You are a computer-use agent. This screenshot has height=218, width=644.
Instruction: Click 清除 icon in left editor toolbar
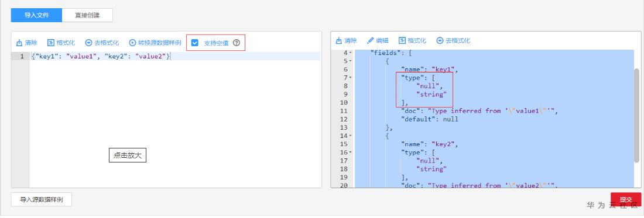19,43
